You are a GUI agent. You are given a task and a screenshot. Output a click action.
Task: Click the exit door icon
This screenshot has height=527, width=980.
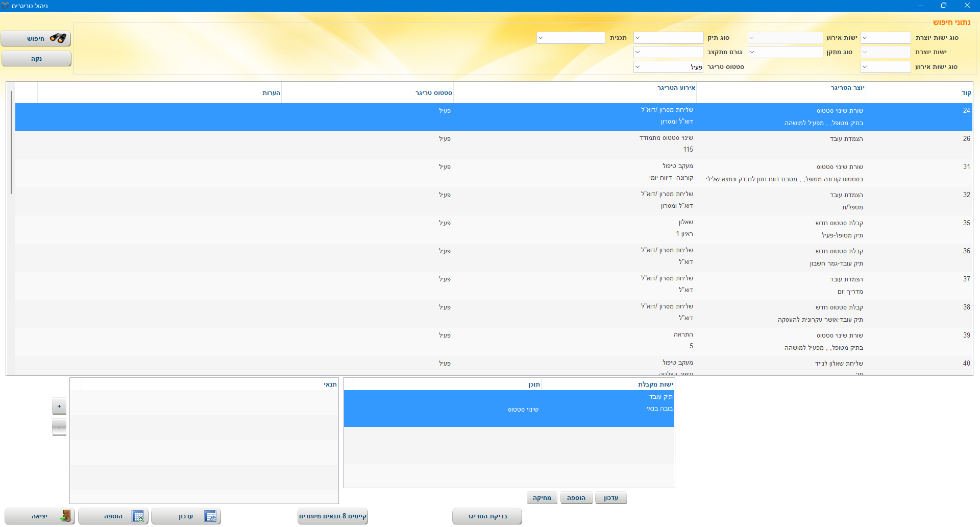[65, 516]
